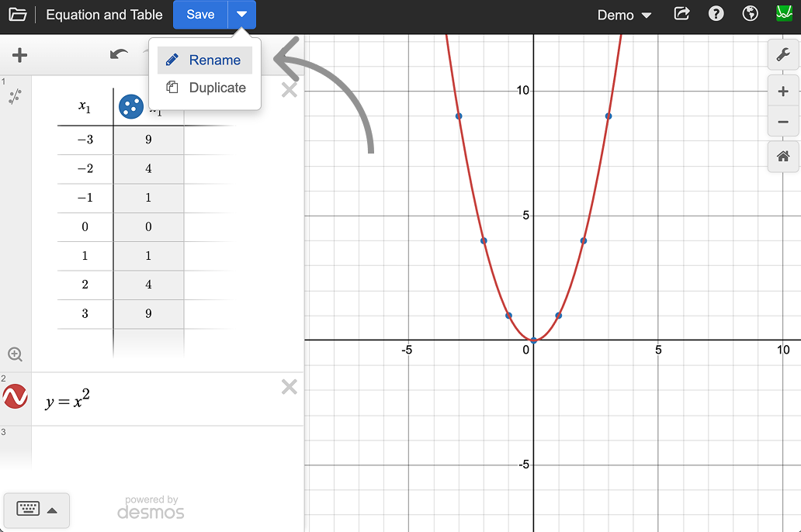
Task: Toggle the table points column style
Action: 130,106
